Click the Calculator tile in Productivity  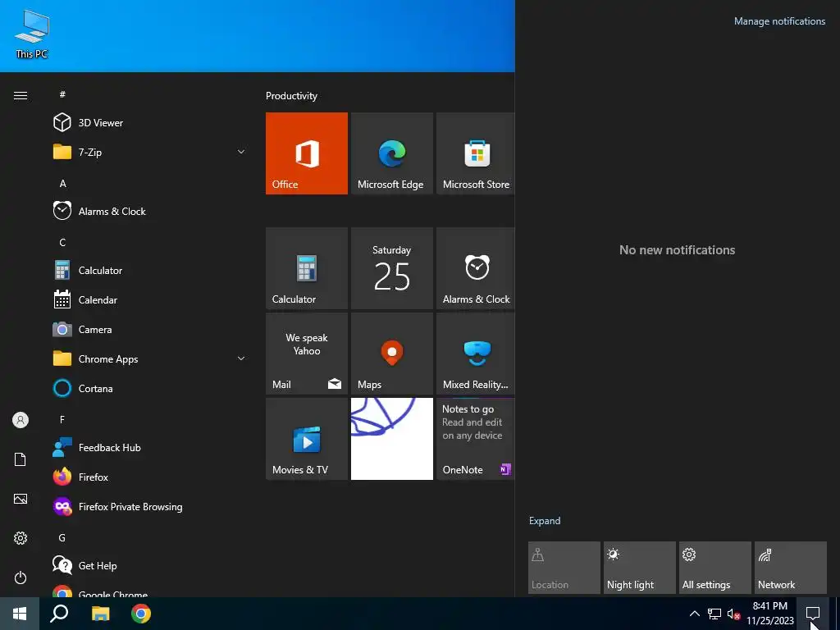[307, 268]
